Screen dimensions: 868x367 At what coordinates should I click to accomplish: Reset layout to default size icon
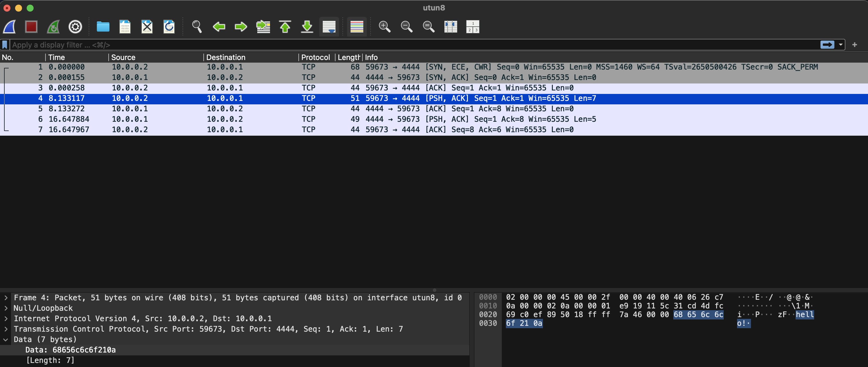point(473,27)
